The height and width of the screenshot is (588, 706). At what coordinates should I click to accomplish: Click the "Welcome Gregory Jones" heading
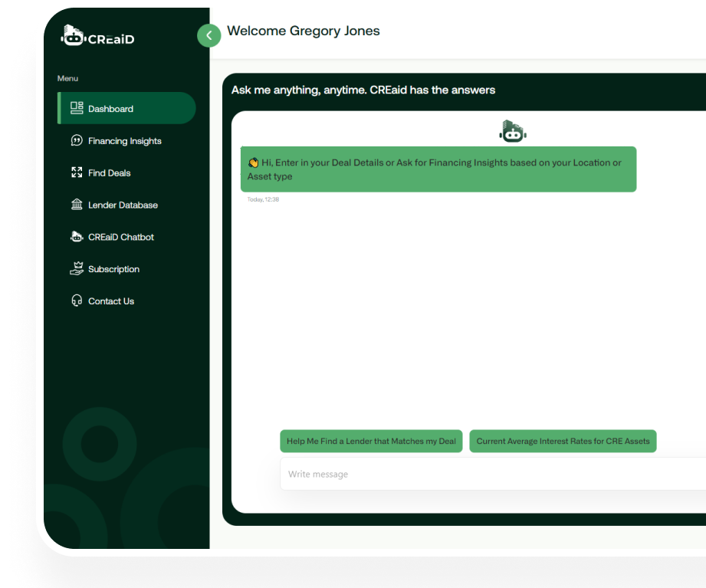pos(304,31)
